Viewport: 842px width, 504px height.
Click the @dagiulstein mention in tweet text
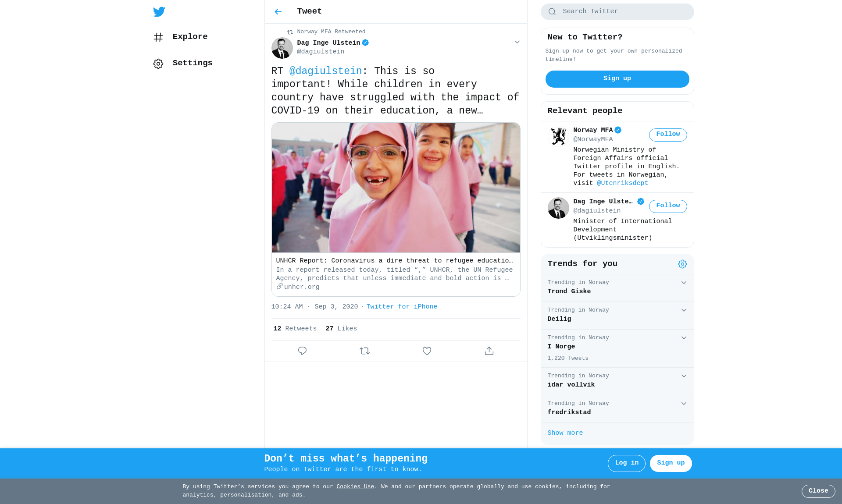point(325,71)
